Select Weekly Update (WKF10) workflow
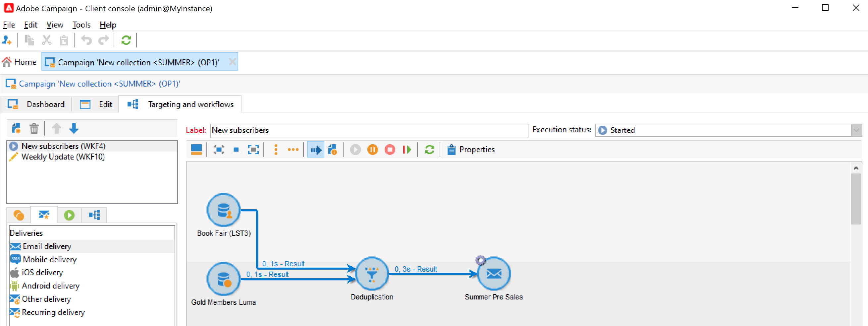 click(92, 157)
